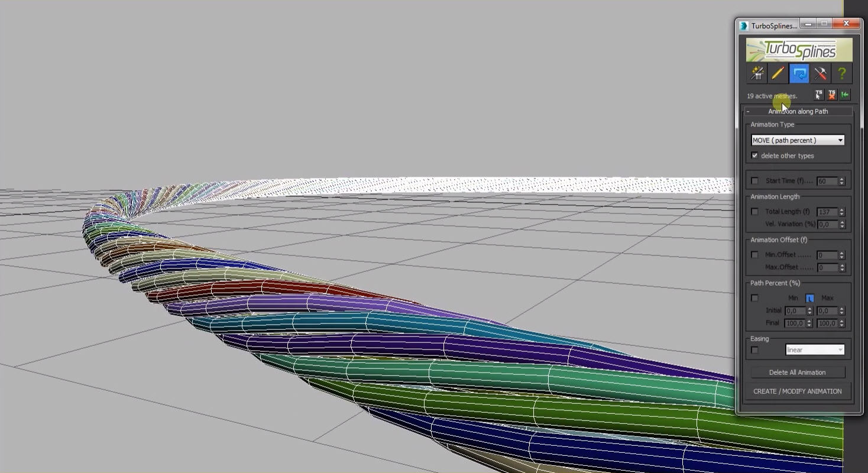Image resolution: width=868 pixels, height=473 pixels.
Task: Click the Initial Max path percent field
Action: (x=827, y=310)
